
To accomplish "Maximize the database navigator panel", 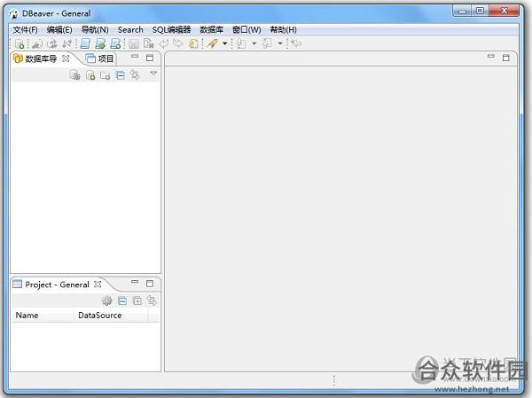I will tap(150, 58).
